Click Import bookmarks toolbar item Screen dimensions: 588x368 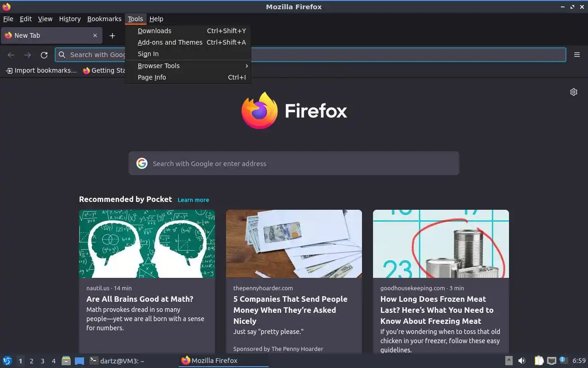tap(41, 70)
